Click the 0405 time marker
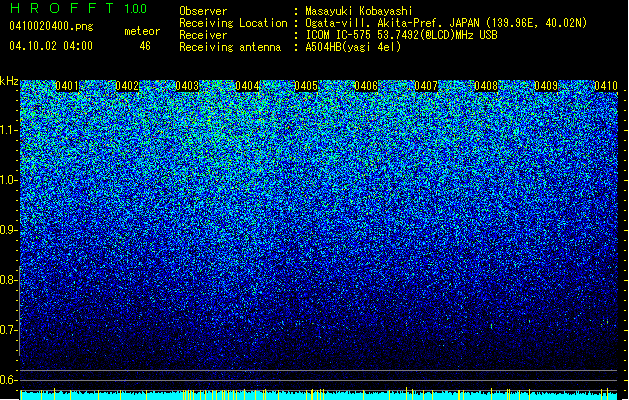Screen dimensions: 629x400 306,86
